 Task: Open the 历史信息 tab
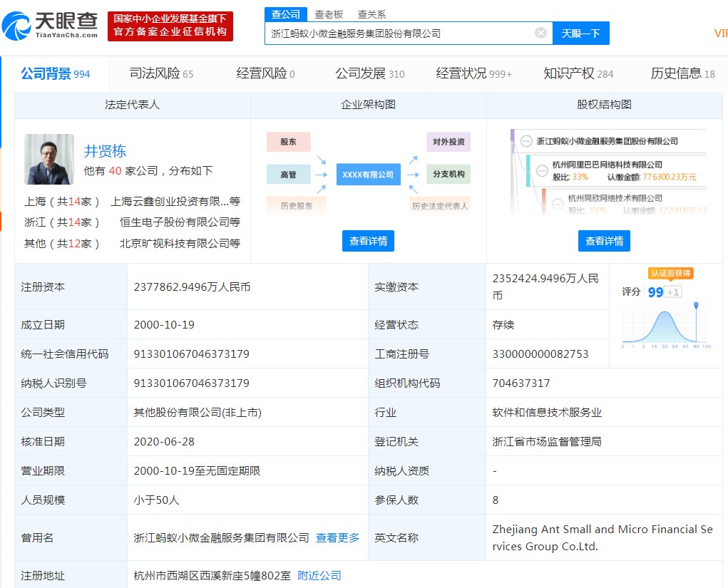coord(682,73)
